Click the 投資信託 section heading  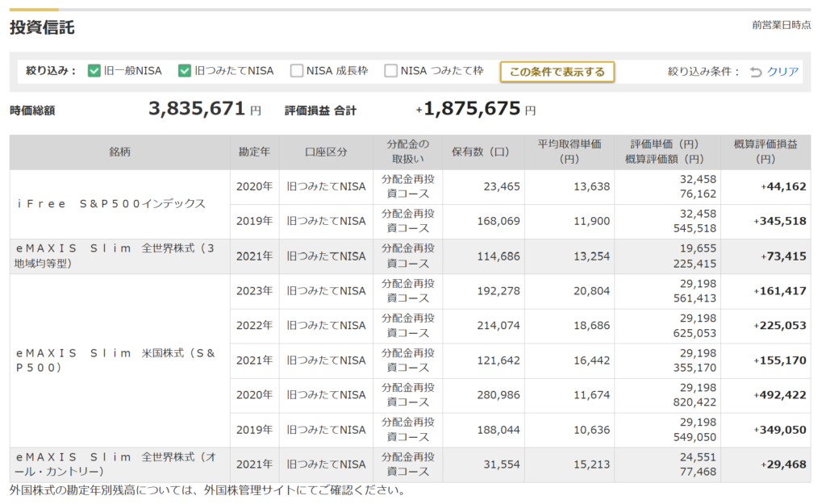point(42,28)
